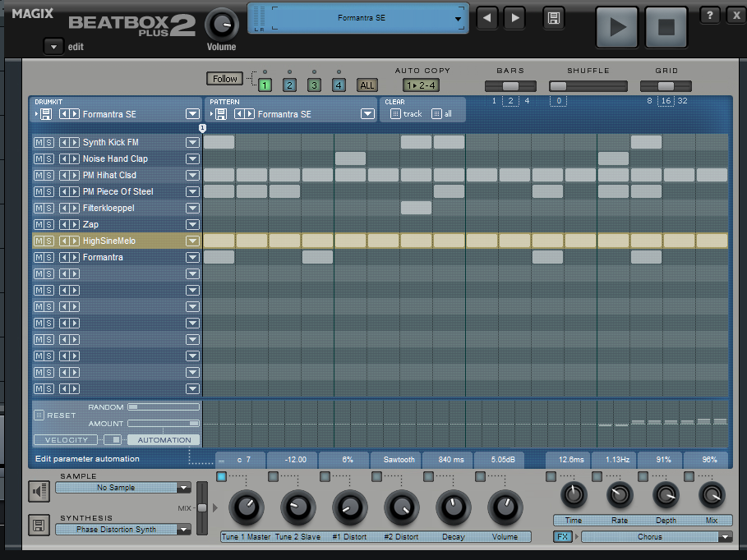This screenshot has height=560, width=747.
Task: Switch to pattern bar 1
Action: (x=265, y=85)
